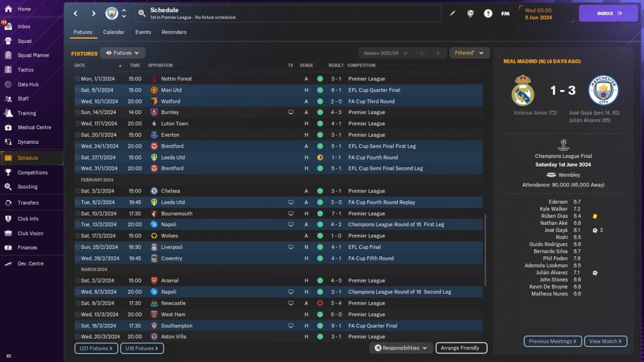The width and height of the screenshot is (644, 362).
Task: Open Previous Meetings
Action: (x=553, y=341)
